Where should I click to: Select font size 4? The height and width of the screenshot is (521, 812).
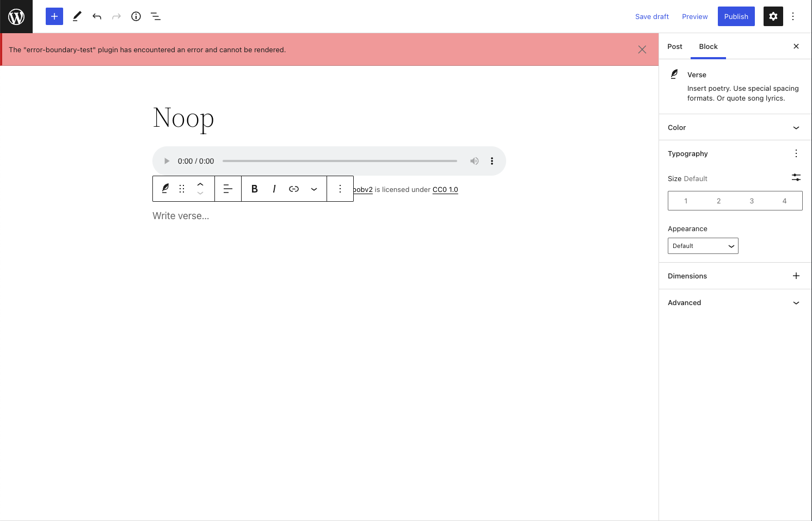[785, 201]
